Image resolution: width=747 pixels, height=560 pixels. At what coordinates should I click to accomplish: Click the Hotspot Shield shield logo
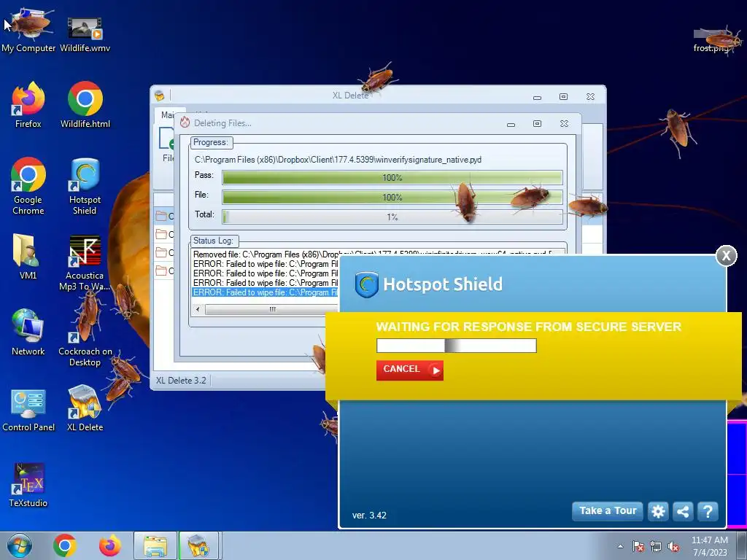click(x=366, y=285)
